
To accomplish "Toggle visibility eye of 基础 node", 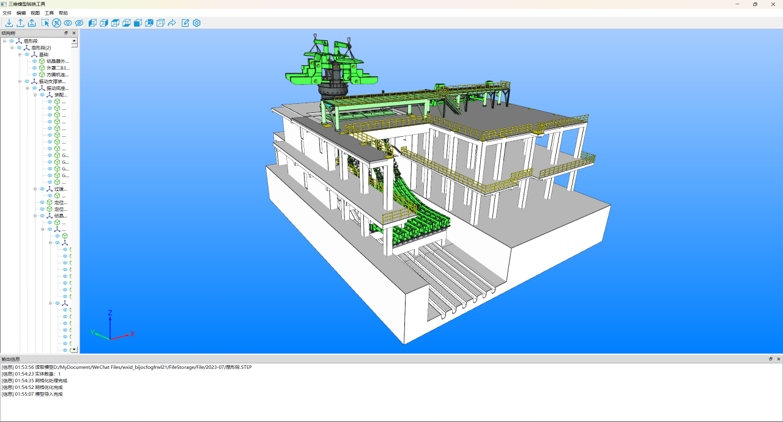I will tap(27, 55).
